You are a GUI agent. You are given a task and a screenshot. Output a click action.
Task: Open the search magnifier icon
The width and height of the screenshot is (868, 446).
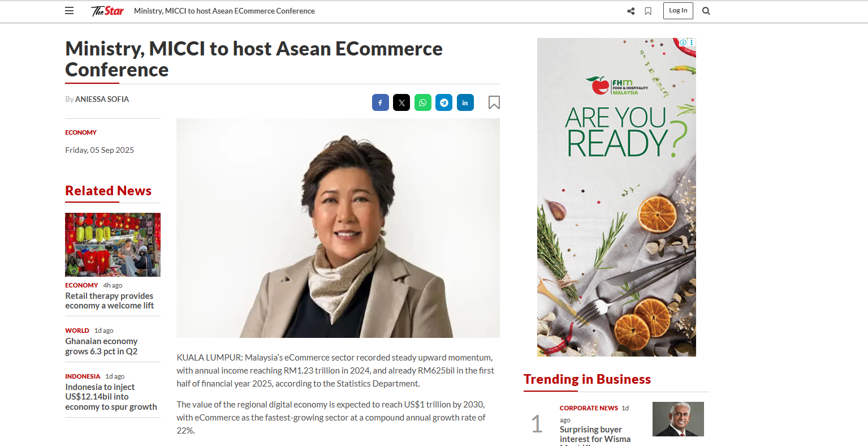706,11
